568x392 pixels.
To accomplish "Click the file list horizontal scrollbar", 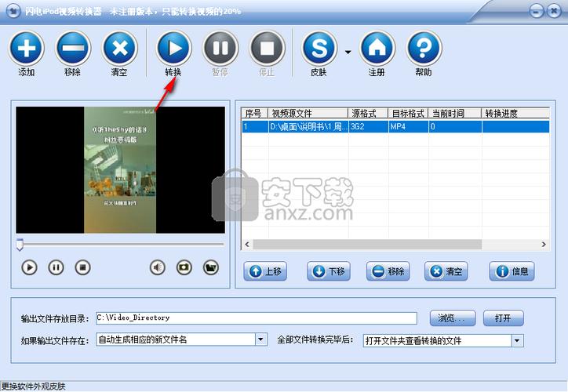I will [367, 245].
